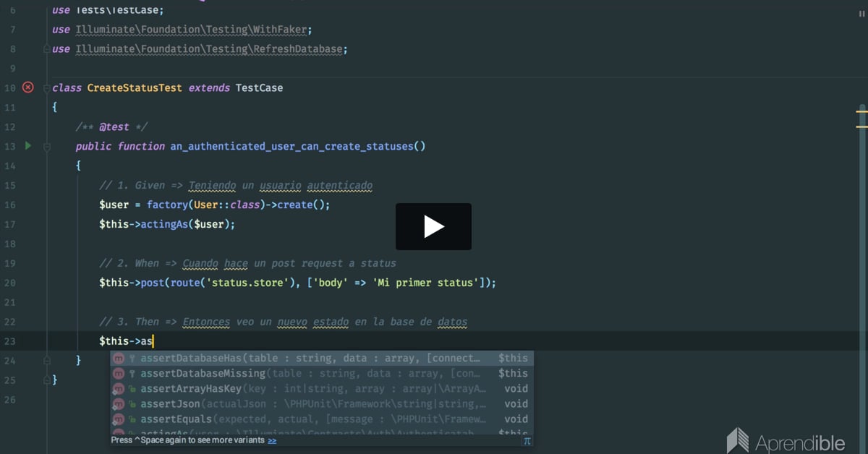Click the key visibility icon beside assertDatabaseHas
Screen dimensions: 868x454
click(x=132, y=359)
